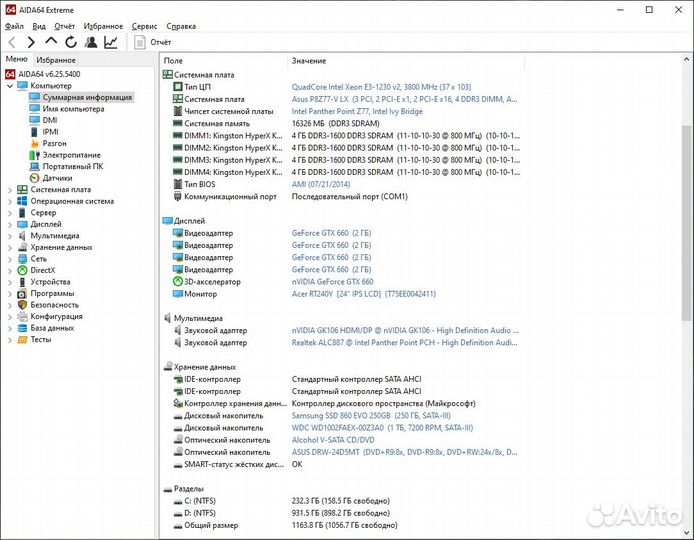
Task: Open the Справка menu
Action: pyautogui.click(x=181, y=26)
